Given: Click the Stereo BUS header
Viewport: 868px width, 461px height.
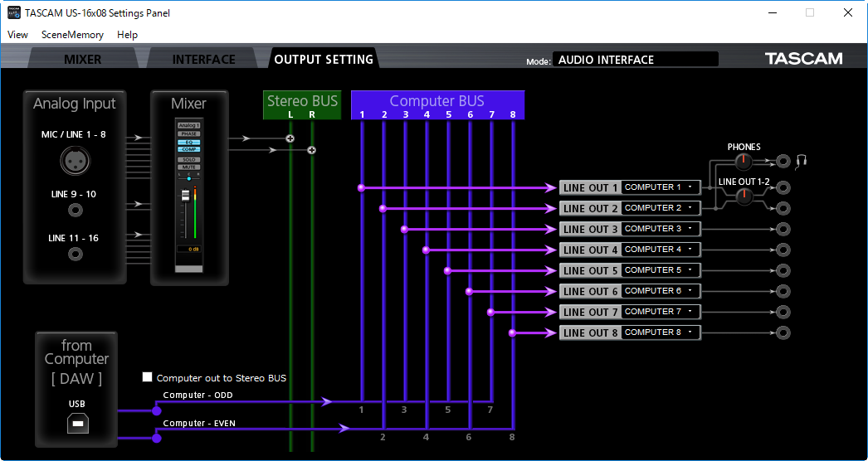Looking at the screenshot, I should point(302,105).
